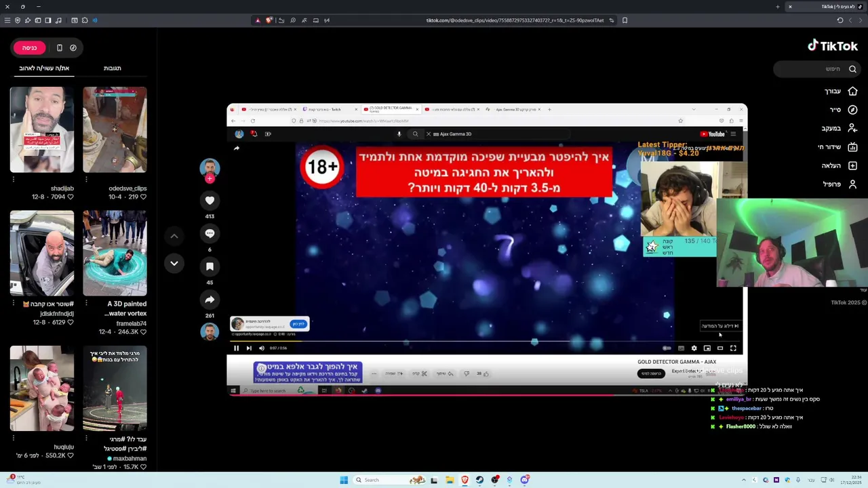
Task: Open the odedsve_clips game video thumbnail
Action: pos(115,129)
